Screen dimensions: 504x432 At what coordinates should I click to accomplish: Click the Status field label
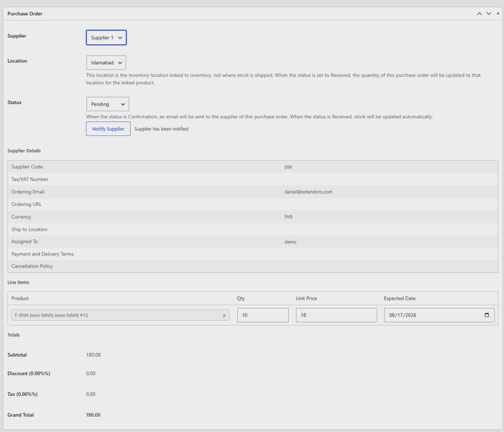click(14, 102)
